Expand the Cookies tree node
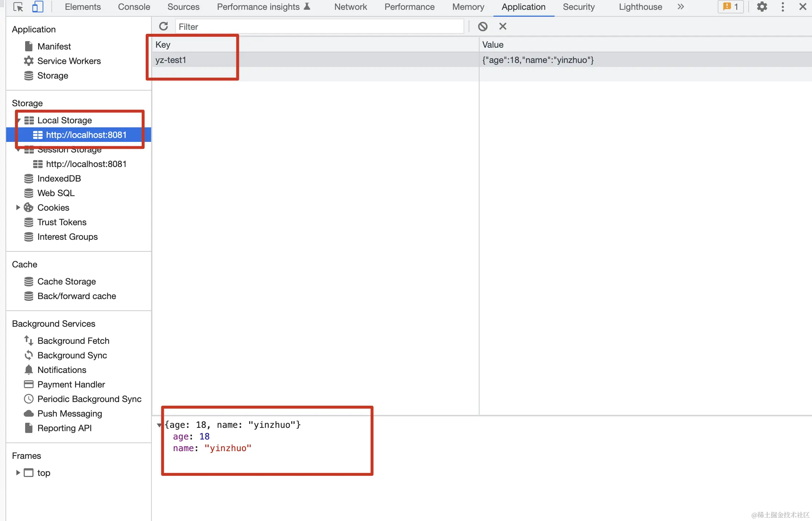 tap(18, 207)
